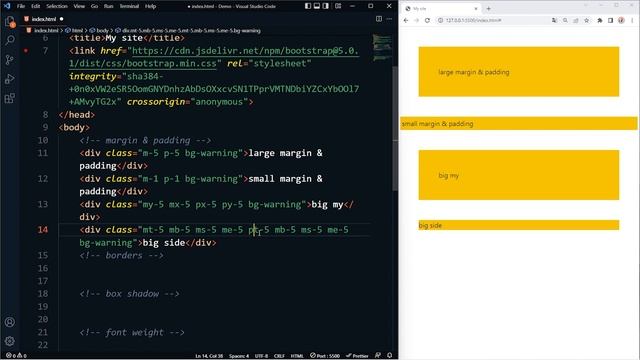
Task: Open Ln 14, Col 38 go-to-line
Action: [x=209, y=356]
